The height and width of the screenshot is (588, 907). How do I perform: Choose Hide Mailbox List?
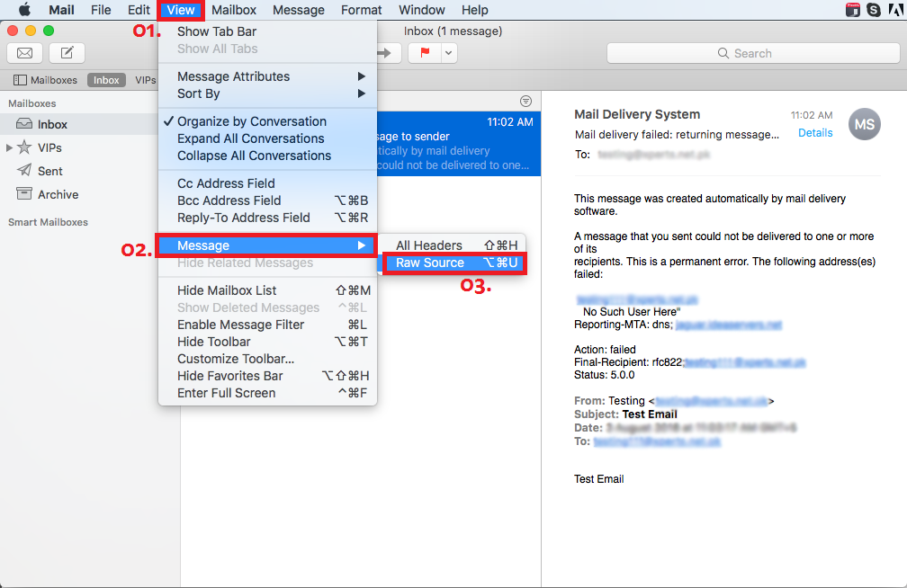[x=267, y=290]
